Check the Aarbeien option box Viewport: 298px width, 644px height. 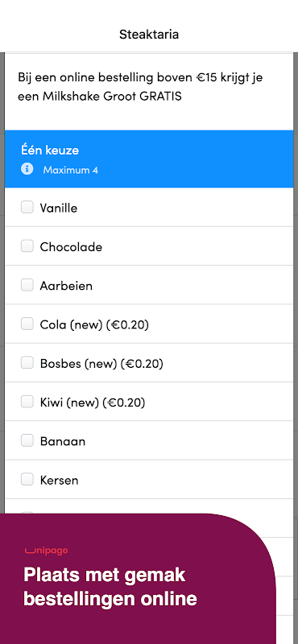(x=27, y=285)
